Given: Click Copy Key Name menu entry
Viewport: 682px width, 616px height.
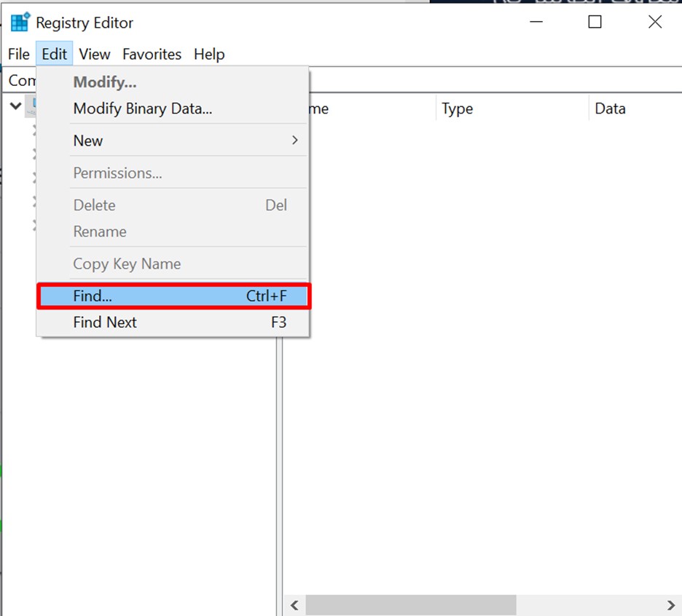Looking at the screenshot, I should click(127, 264).
